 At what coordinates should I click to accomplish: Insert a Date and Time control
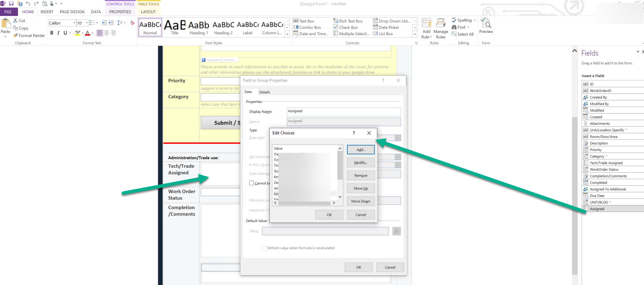tap(311, 34)
